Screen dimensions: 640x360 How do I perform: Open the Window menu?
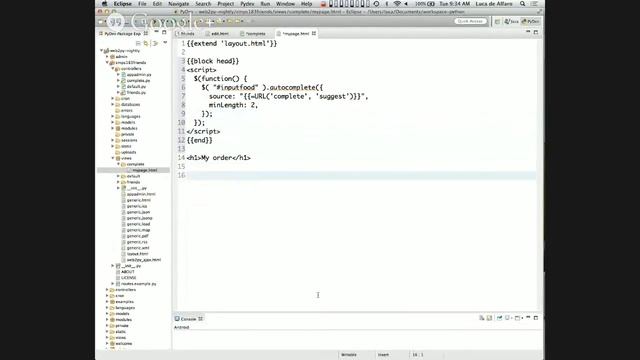click(x=285, y=4)
